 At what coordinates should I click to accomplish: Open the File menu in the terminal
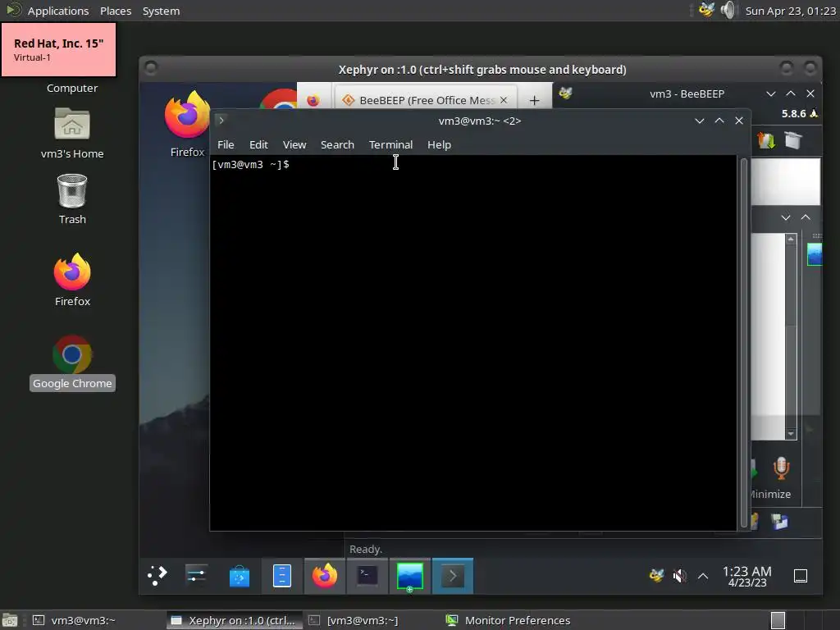tap(226, 144)
